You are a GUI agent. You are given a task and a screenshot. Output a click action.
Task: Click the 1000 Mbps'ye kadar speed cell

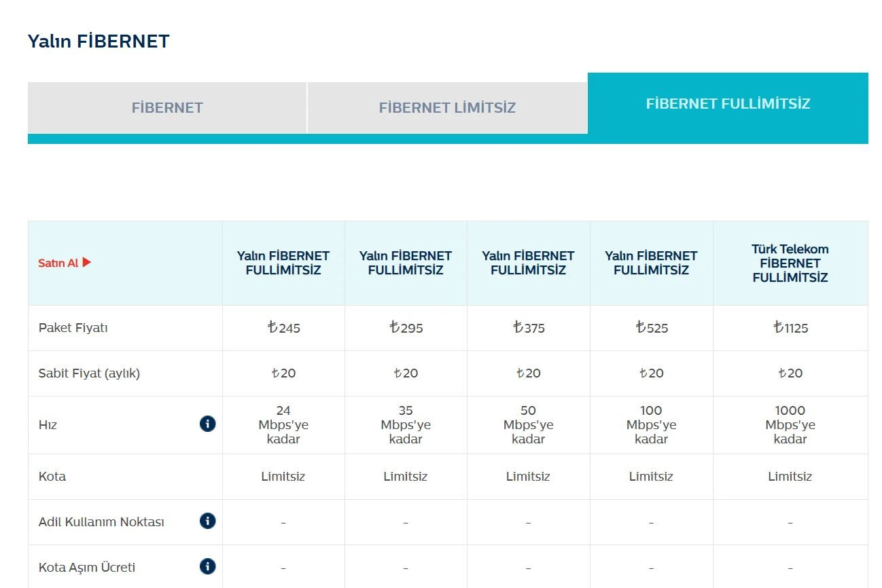(790, 425)
